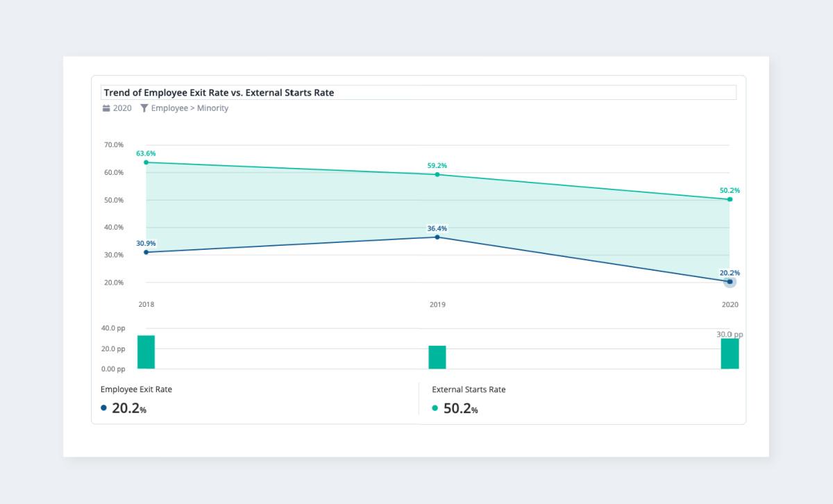Screen dimensions: 833x504
Task: Click the 2018 x-axis label
Action: click(x=146, y=305)
